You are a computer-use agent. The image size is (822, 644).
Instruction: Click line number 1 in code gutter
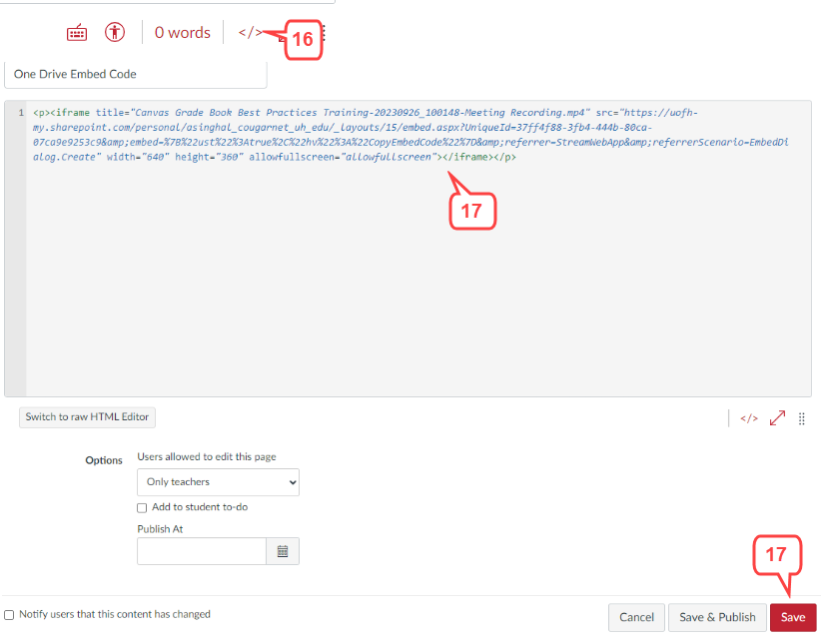pyautogui.click(x=20, y=113)
